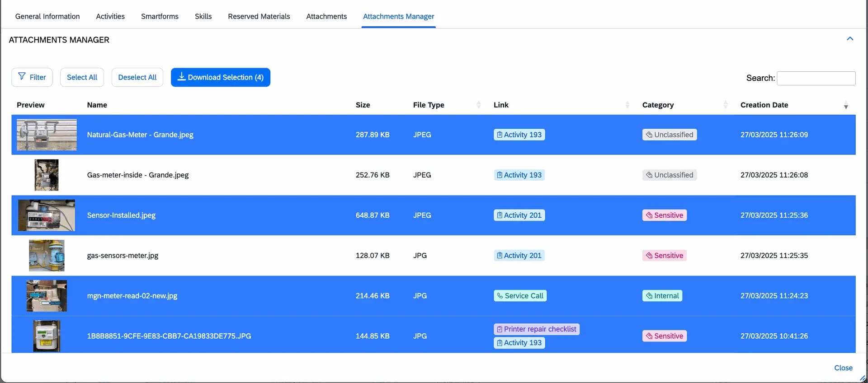This screenshot has height=383, width=868.
Task: Switch to the Attachments tab
Action: tap(326, 16)
